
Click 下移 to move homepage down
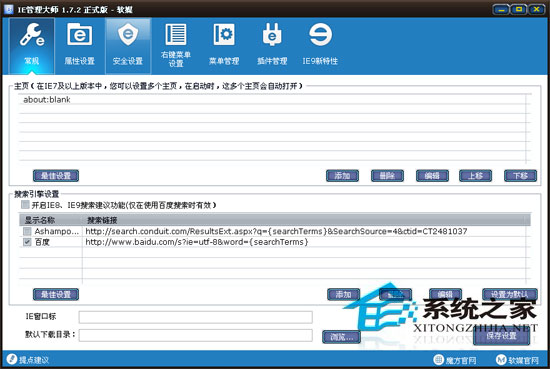pyautogui.click(x=520, y=175)
